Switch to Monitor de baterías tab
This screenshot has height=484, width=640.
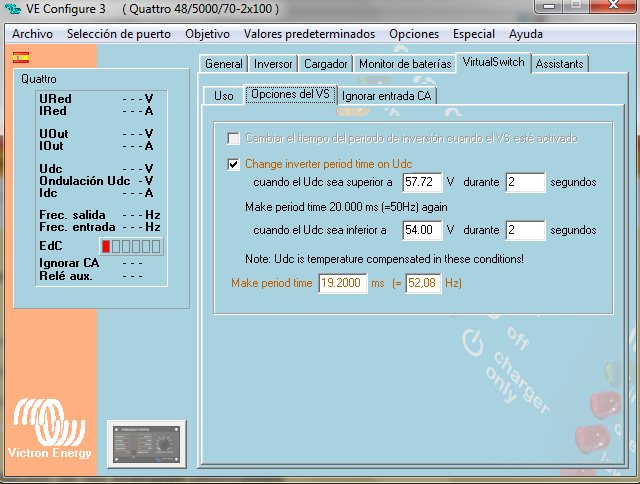pos(405,64)
